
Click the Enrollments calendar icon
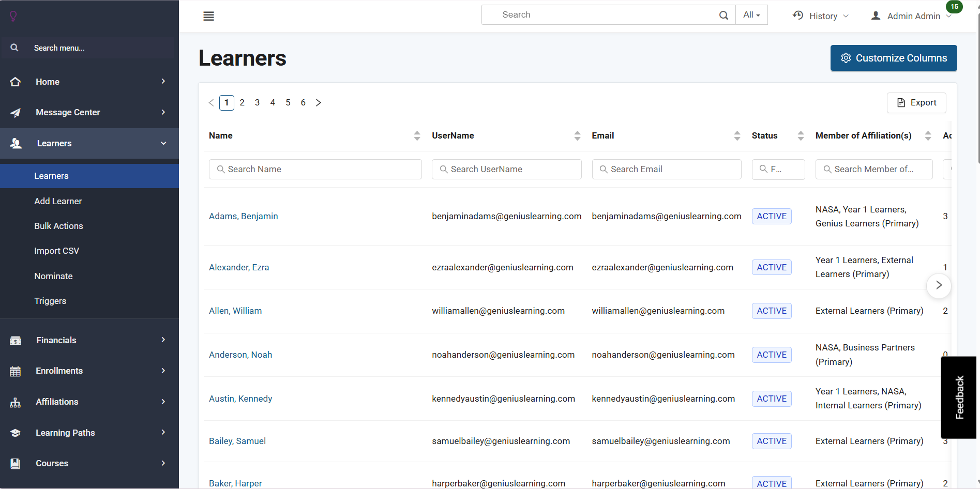pyautogui.click(x=16, y=371)
